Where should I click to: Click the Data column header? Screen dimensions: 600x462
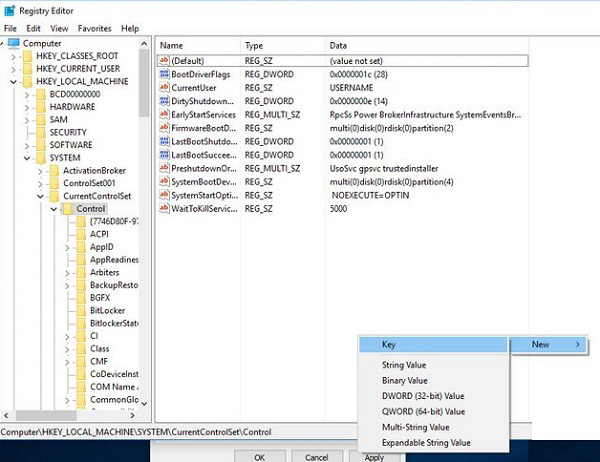[427, 46]
